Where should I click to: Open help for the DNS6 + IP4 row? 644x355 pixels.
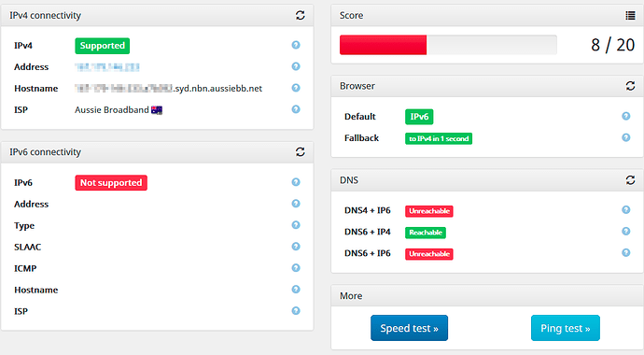(626, 231)
